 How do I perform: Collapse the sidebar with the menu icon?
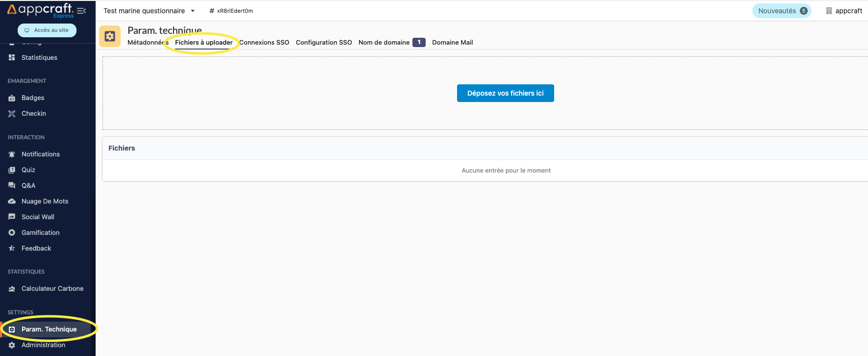tap(81, 11)
